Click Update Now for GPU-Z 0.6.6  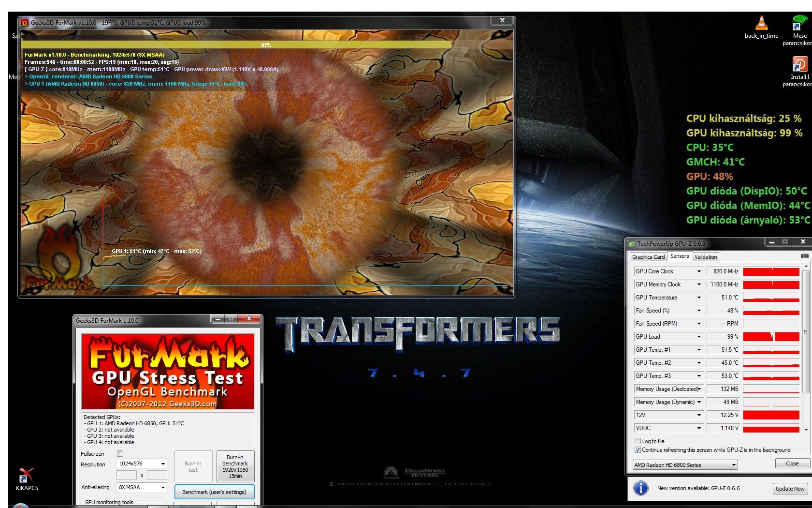(x=790, y=489)
